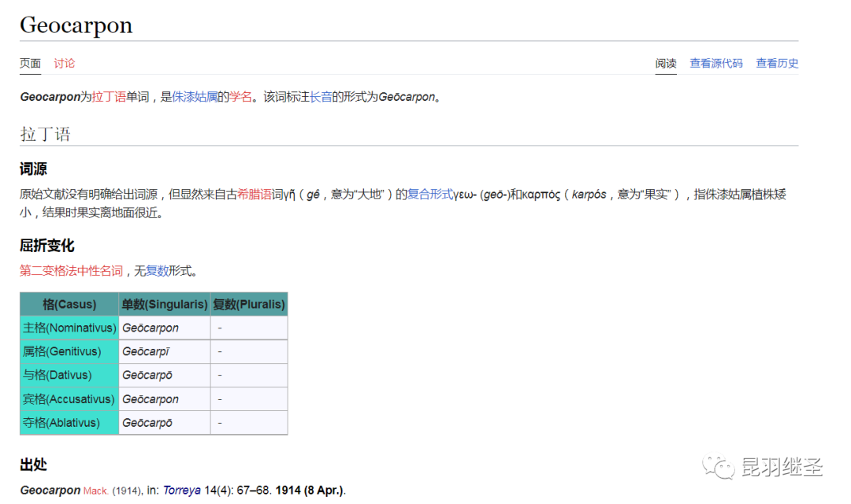851x504 pixels.
Task: Open 查看历史 tab
Action: (x=777, y=64)
